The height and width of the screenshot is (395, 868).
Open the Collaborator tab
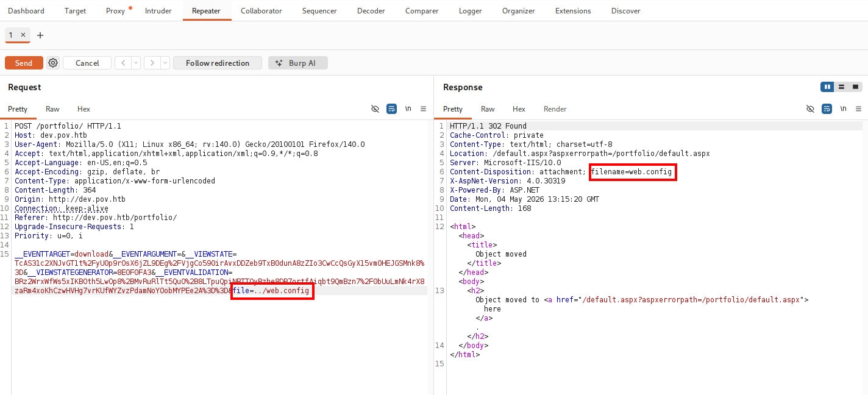pyautogui.click(x=261, y=10)
